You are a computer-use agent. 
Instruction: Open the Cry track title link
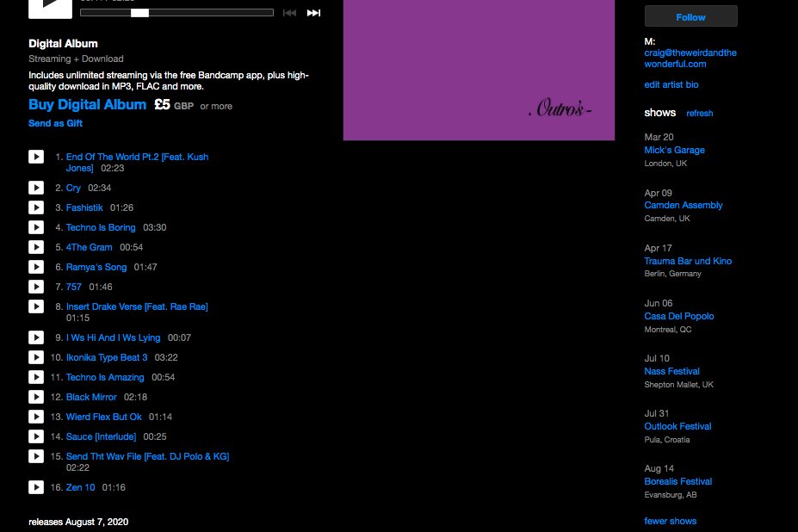tap(73, 188)
